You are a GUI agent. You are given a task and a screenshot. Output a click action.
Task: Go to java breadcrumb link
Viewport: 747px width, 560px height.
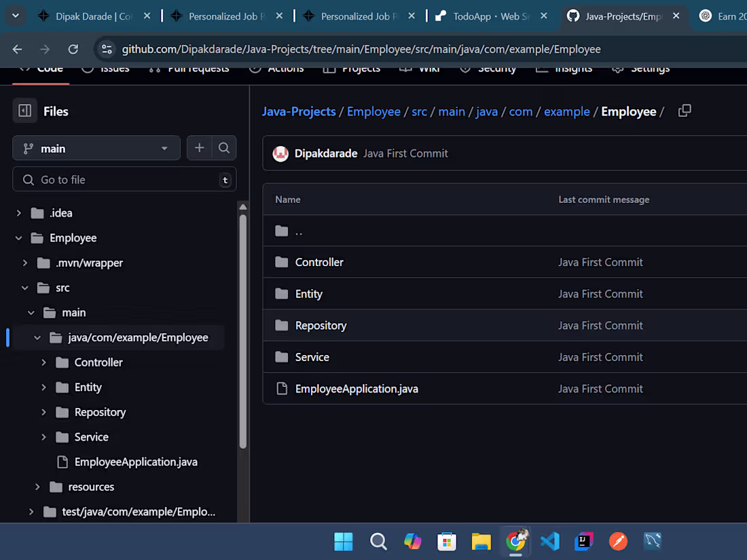pyautogui.click(x=486, y=111)
